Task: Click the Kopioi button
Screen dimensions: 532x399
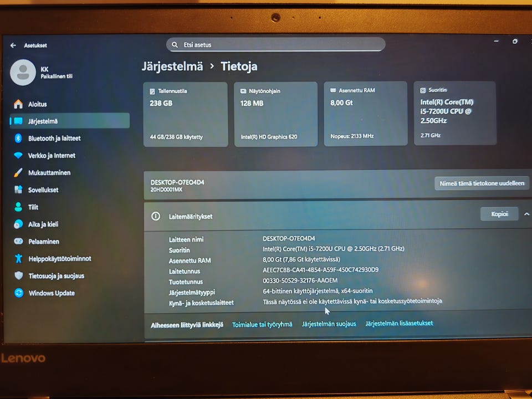Action: tap(499, 214)
